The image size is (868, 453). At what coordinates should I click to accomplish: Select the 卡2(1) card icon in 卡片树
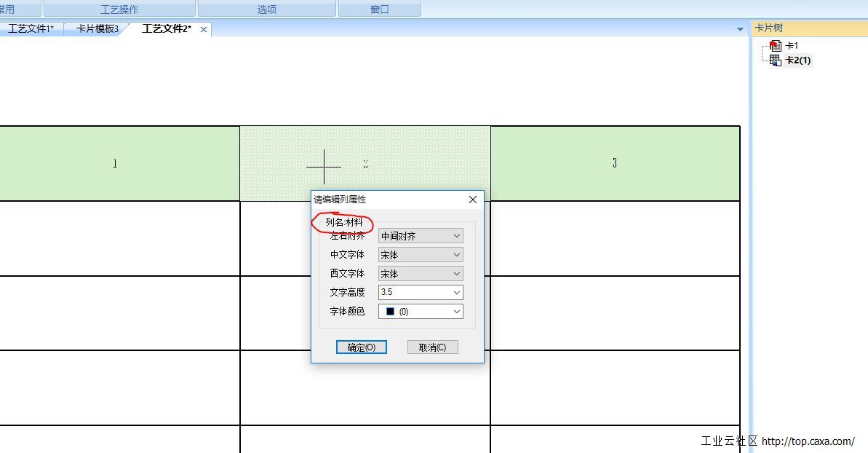point(775,60)
